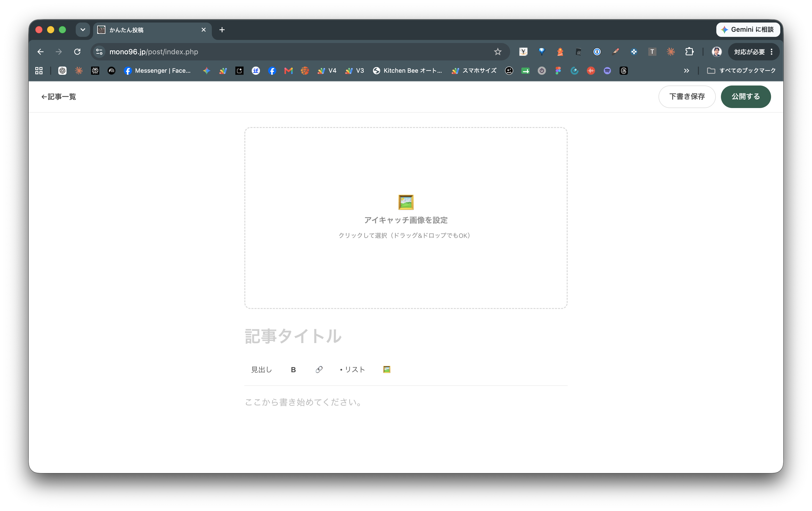
Task: Toggle bold formatting with the B button
Action: click(293, 370)
